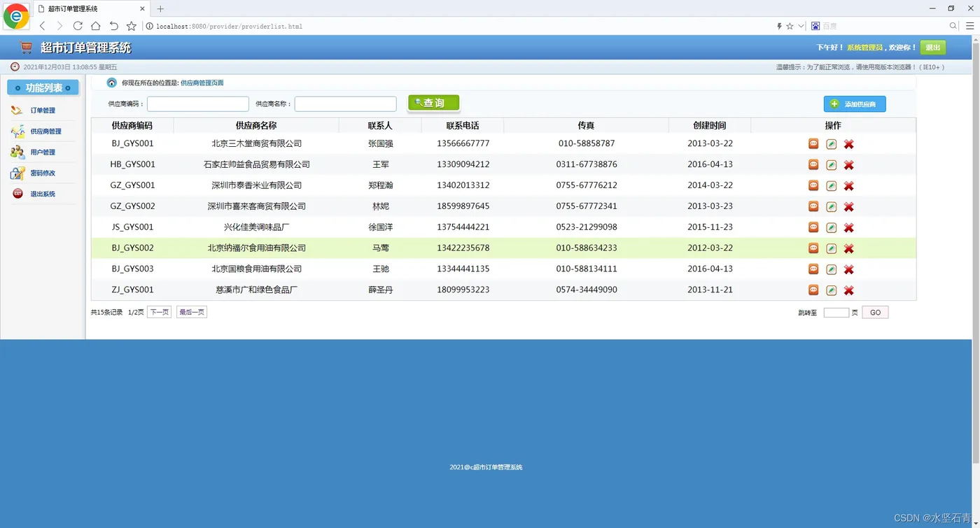This screenshot has height=528, width=980.
Task: Click the 跳转至 page number field
Action: [836, 313]
